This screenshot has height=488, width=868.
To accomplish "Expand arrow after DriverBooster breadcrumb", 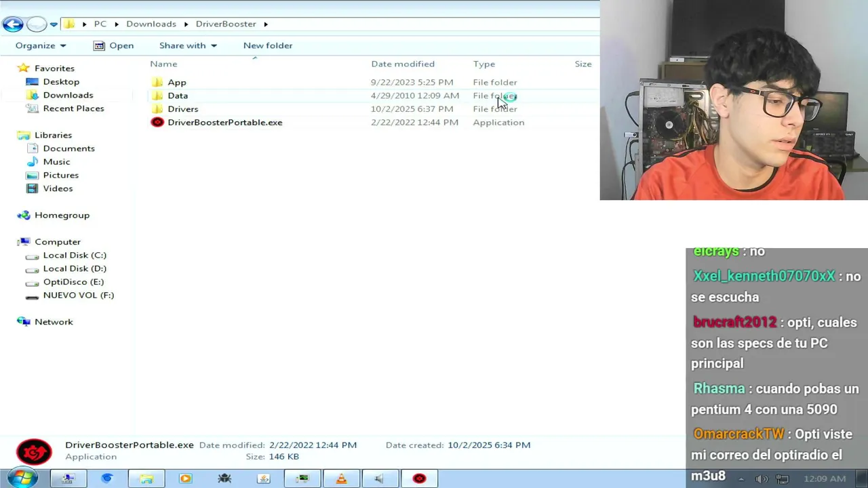I will coord(266,24).
